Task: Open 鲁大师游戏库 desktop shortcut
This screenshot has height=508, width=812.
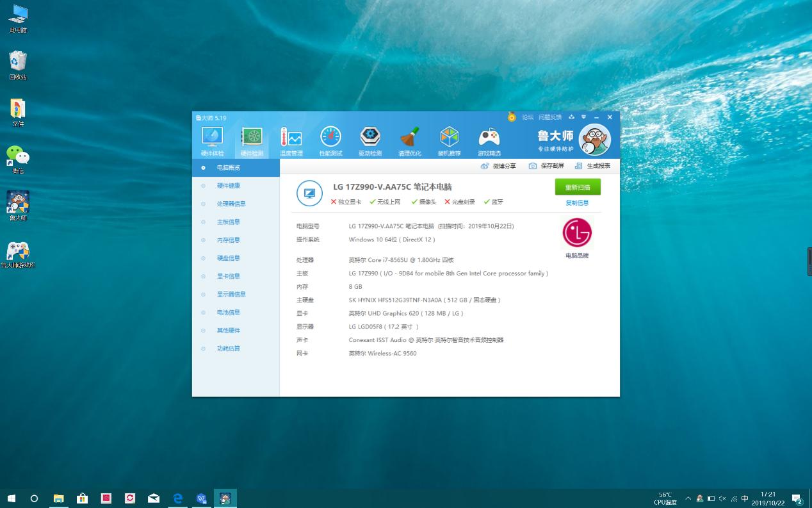Action: pyautogui.click(x=18, y=254)
